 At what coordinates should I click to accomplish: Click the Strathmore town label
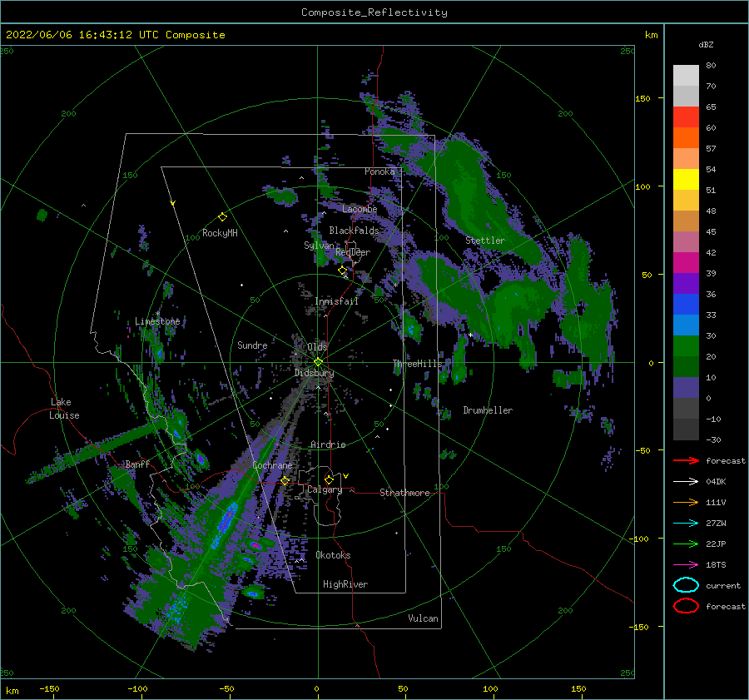(x=404, y=493)
